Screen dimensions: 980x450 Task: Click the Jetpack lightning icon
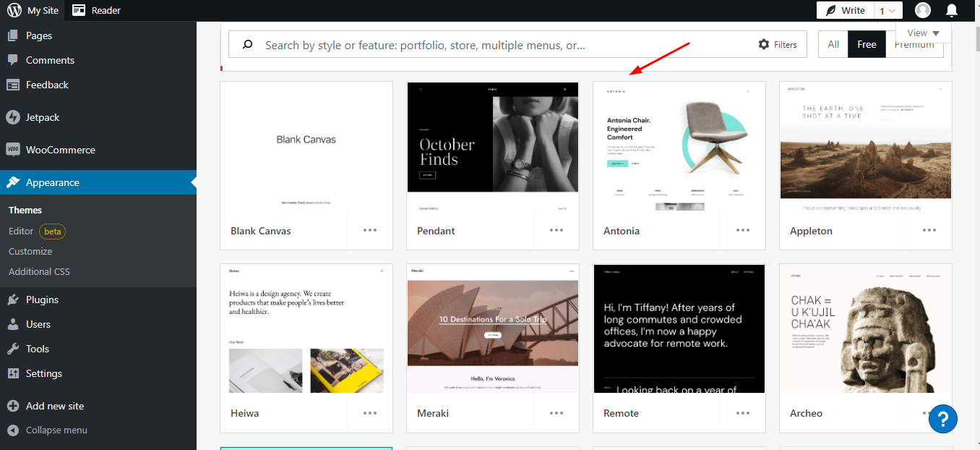(13, 117)
